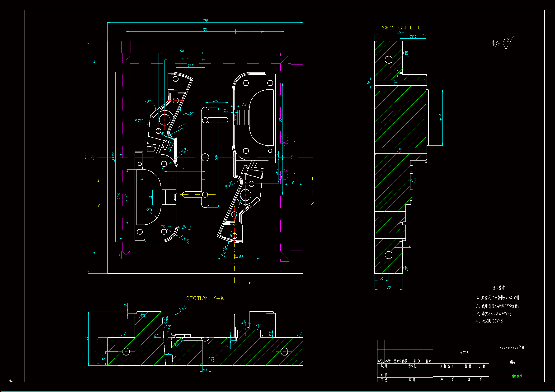Select the green 图样代号 text

pyautogui.click(x=517, y=376)
